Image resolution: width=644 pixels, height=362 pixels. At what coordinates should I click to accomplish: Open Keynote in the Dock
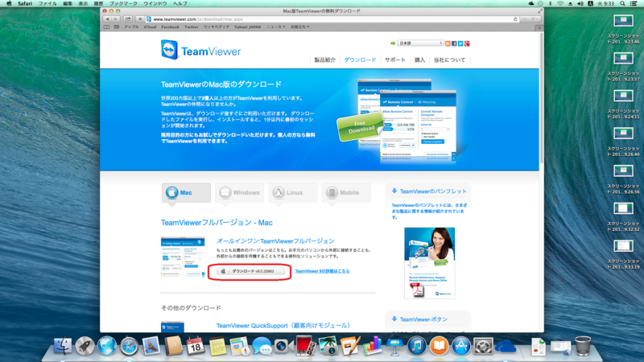(394, 346)
